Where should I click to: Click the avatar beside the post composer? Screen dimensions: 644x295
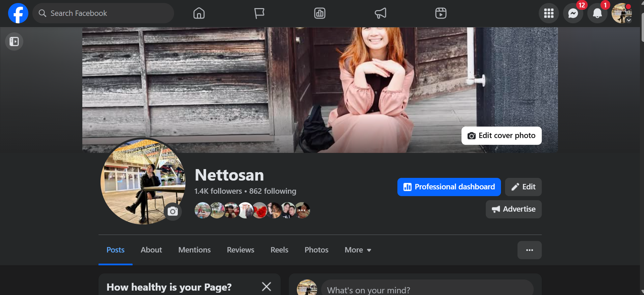pyautogui.click(x=307, y=288)
